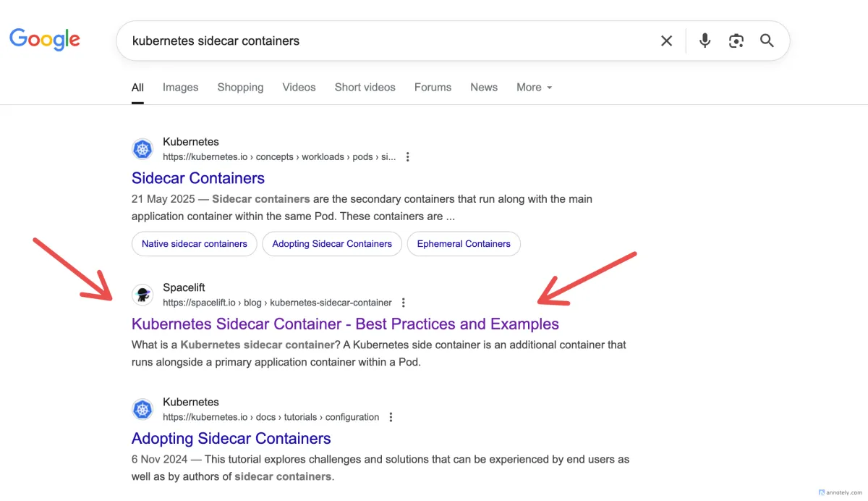The image size is (868, 501).
Task: Open options menu for Spacelift result
Action: (x=404, y=303)
